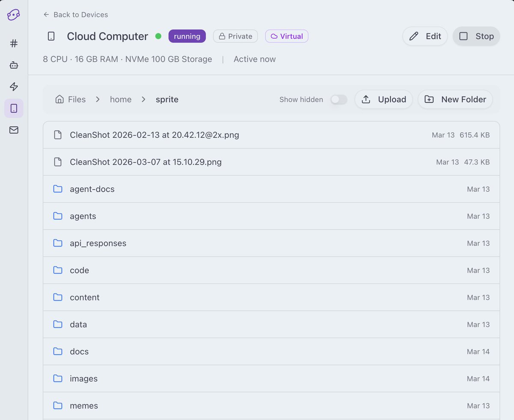
Task: Click the app logo in the sidebar
Action: tap(14, 15)
